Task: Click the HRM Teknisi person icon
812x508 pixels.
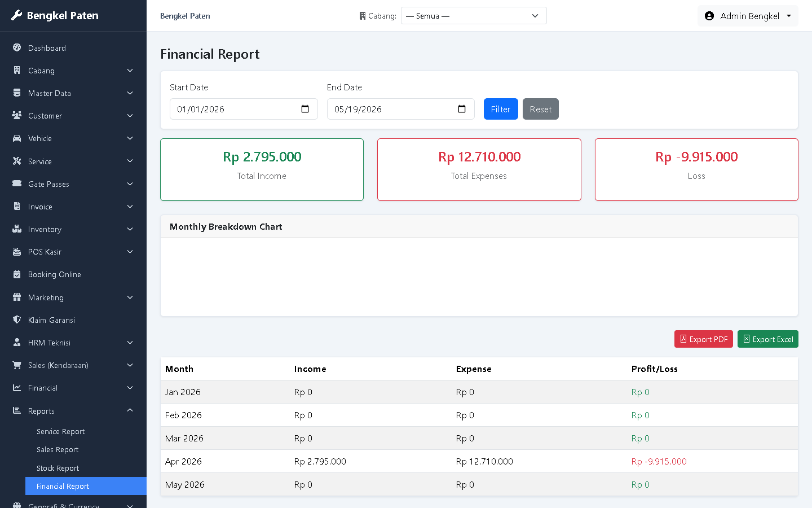Action: [x=17, y=343]
